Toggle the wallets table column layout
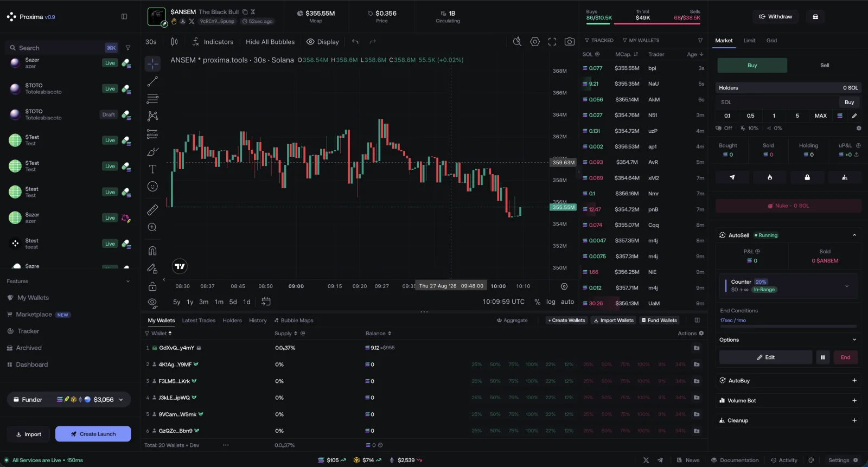868x467 pixels. coord(697,321)
